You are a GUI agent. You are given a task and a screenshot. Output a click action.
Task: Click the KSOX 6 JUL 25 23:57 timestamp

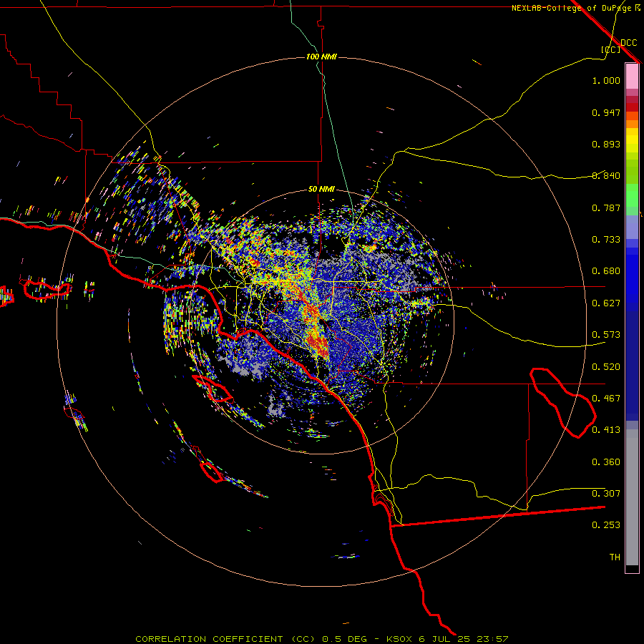click(447, 639)
